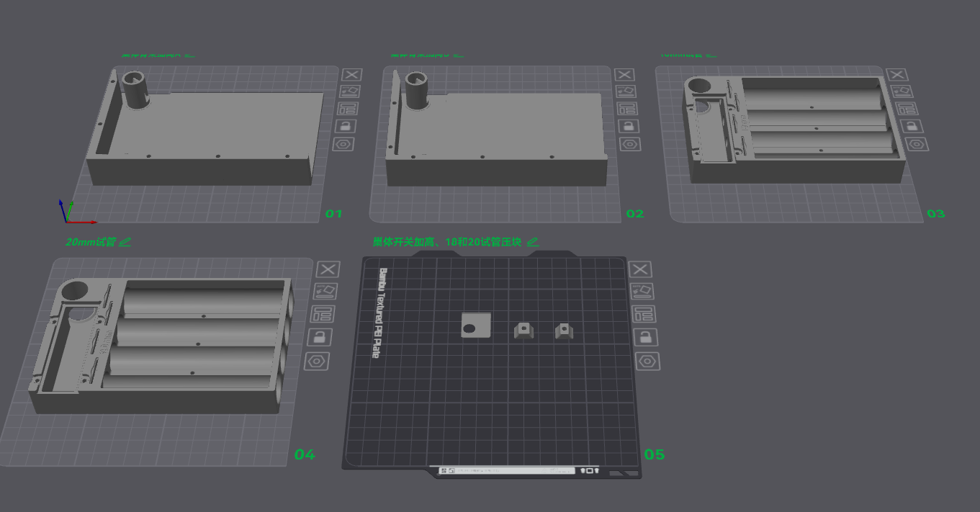Click the plate number 01 label
980x512 pixels.
click(x=334, y=214)
